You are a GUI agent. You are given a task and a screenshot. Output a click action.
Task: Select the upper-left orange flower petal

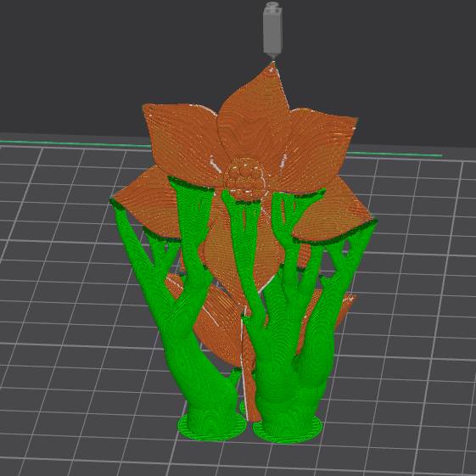click(x=182, y=140)
